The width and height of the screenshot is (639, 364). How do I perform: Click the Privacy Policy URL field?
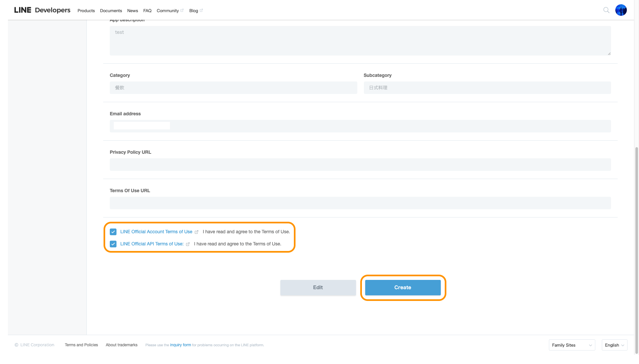[360, 165]
